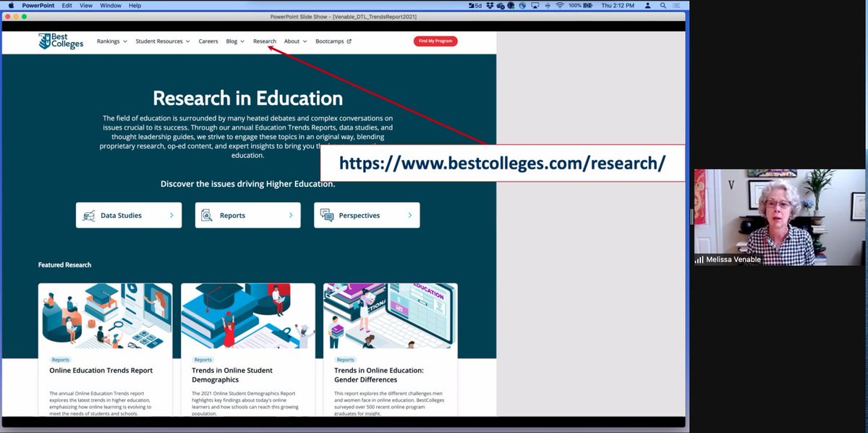Click the slide show window title text
This screenshot has width=868, height=433.
(x=343, y=16)
